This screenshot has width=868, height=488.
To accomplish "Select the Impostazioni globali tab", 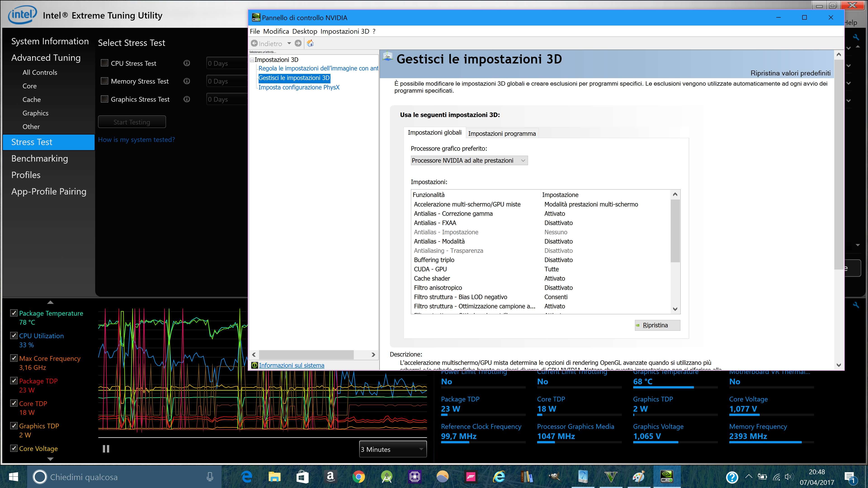I will [x=435, y=133].
